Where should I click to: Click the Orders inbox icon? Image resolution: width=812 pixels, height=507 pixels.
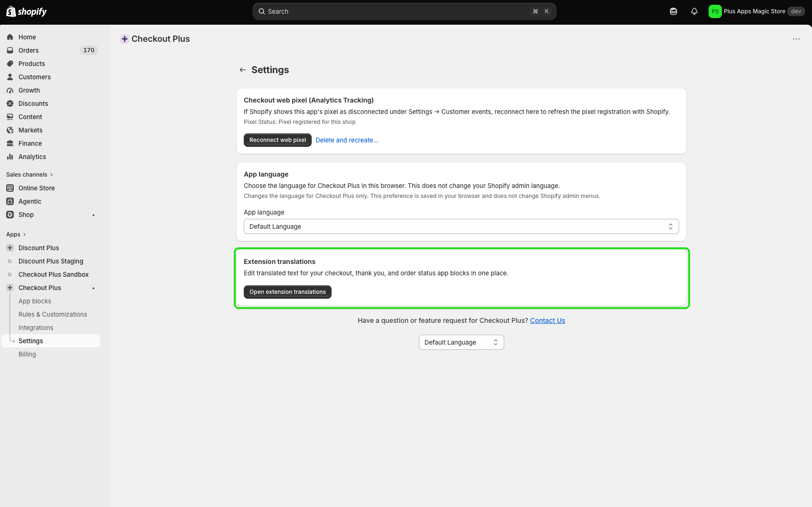[x=10, y=50]
